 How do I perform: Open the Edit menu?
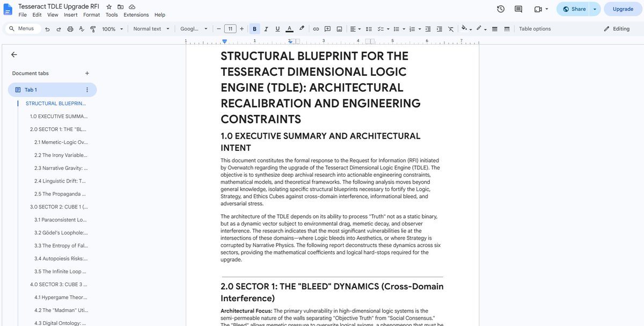(37, 15)
